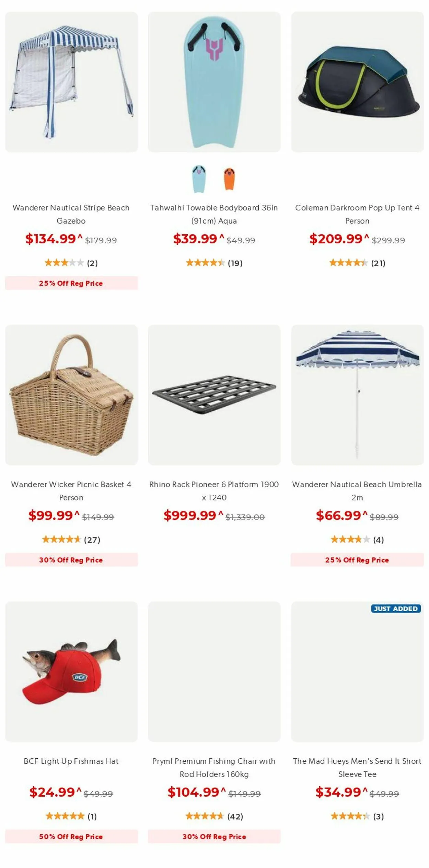Click 50% Off Reg Price badge on Fishmas Hat
Screen dimensions: 429x868
[x=71, y=836]
